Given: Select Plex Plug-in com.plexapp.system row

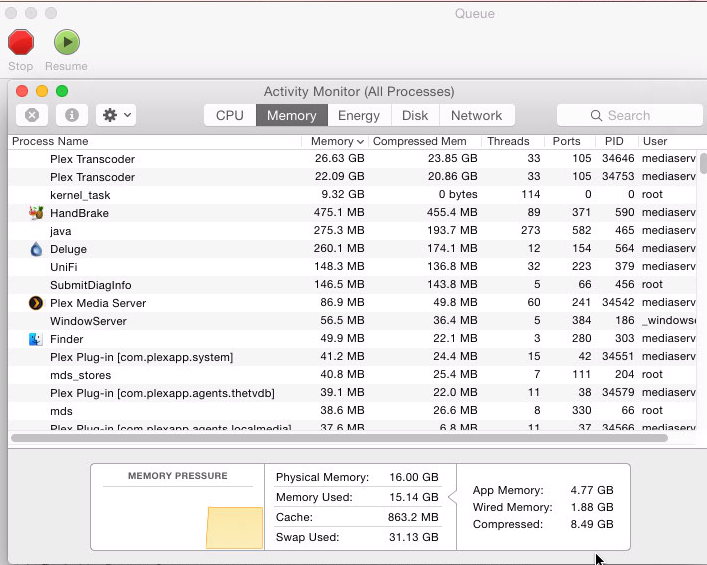Looking at the screenshot, I should (x=352, y=357).
